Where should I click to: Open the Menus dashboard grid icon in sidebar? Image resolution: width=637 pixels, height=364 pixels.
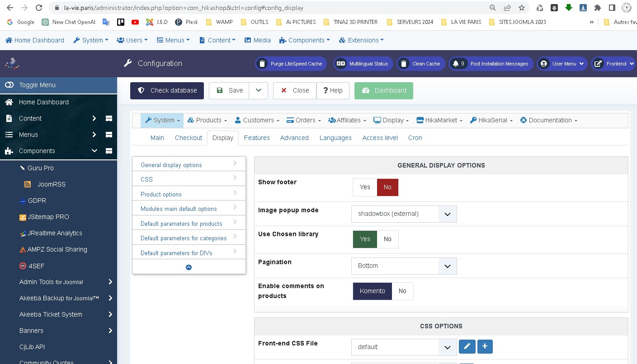coord(109,135)
